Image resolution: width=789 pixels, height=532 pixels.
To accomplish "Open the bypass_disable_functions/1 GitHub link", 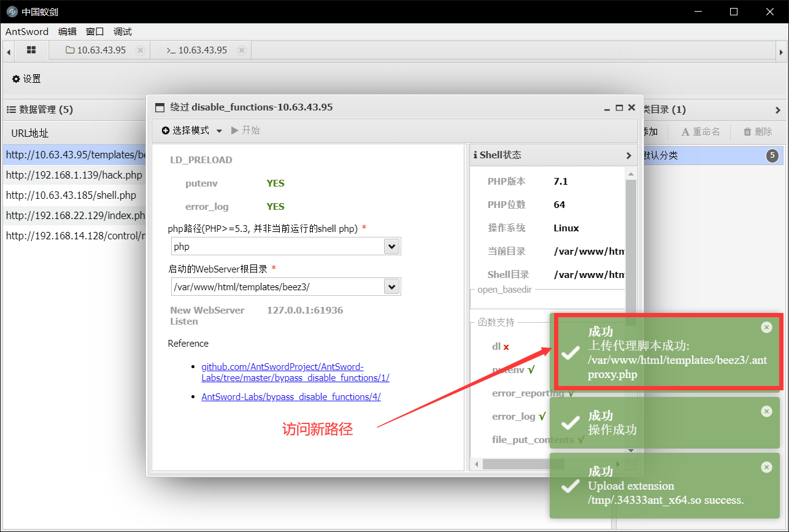I will pos(295,372).
